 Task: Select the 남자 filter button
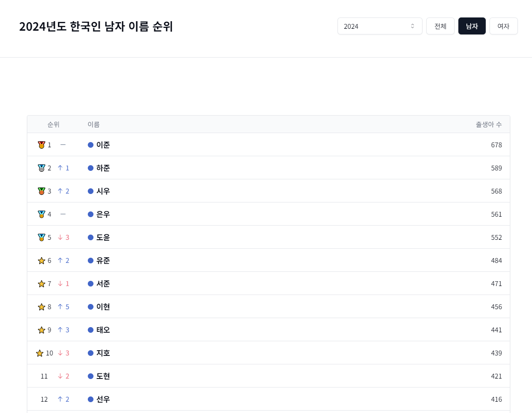pos(472,26)
